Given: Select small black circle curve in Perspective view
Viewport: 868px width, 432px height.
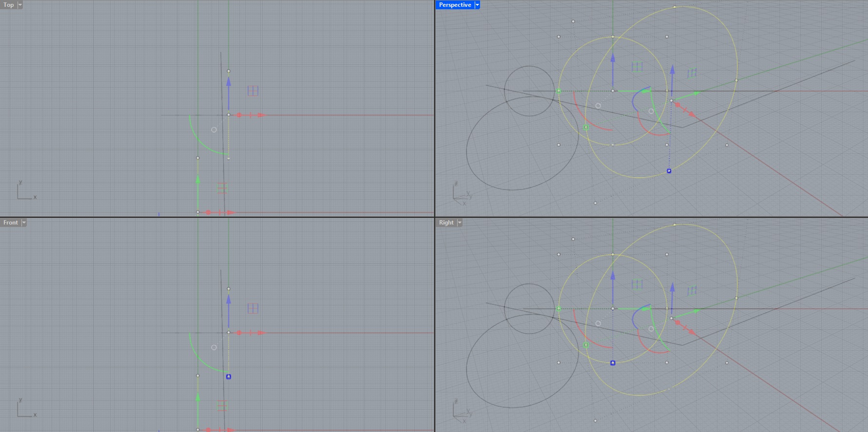Looking at the screenshot, I should [x=529, y=91].
